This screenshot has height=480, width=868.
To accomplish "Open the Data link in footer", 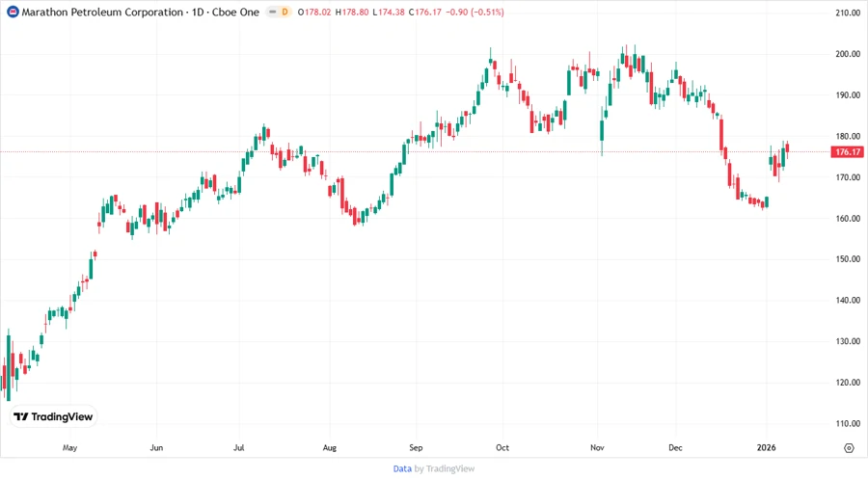I will coord(402,468).
